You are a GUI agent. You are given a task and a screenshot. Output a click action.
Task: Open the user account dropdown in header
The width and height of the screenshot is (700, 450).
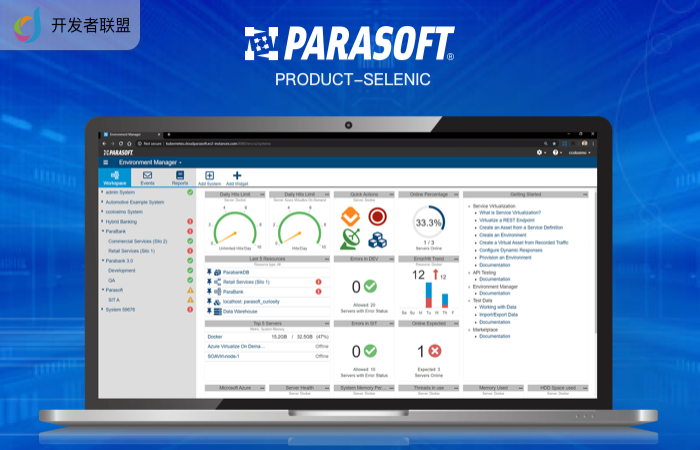[x=580, y=152]
